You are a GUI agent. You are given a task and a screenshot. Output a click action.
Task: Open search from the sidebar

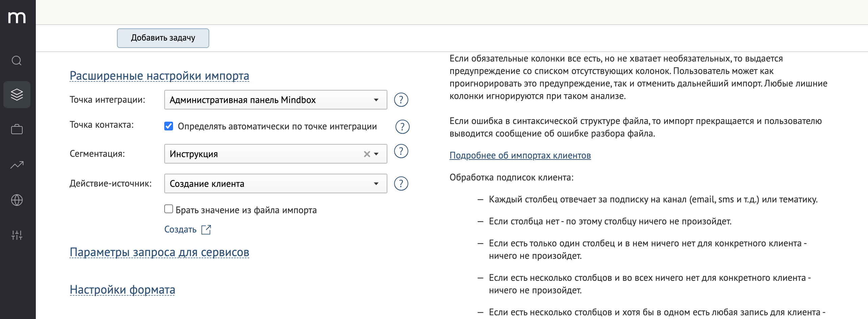[17, 61]
